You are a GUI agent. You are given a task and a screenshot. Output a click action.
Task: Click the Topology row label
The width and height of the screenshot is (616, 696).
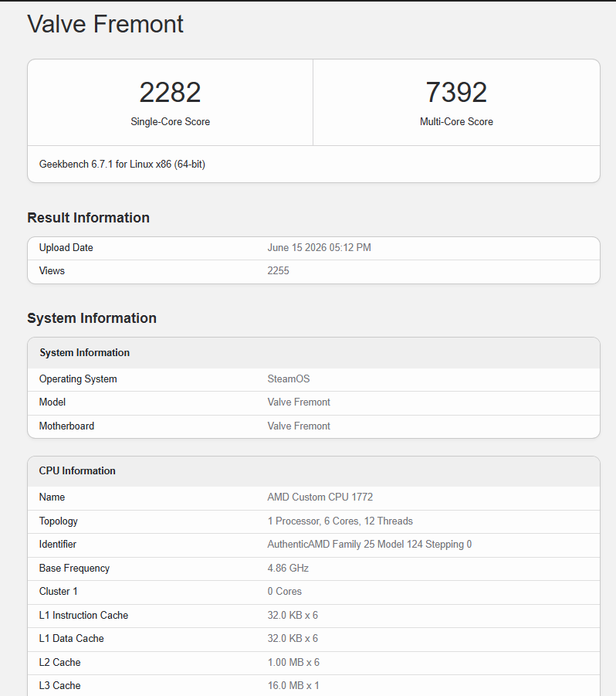(x=59, y=521)
